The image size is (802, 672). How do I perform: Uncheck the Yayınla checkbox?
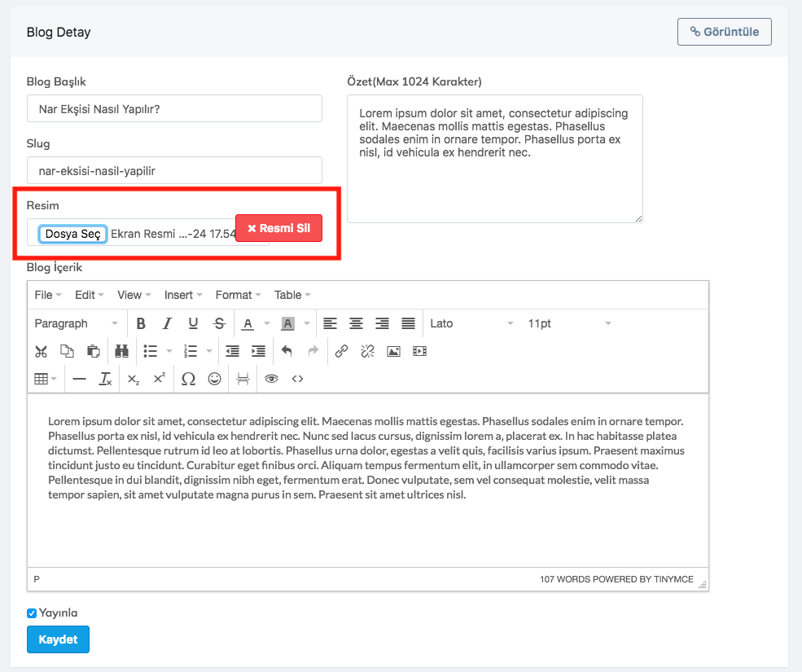32,613
